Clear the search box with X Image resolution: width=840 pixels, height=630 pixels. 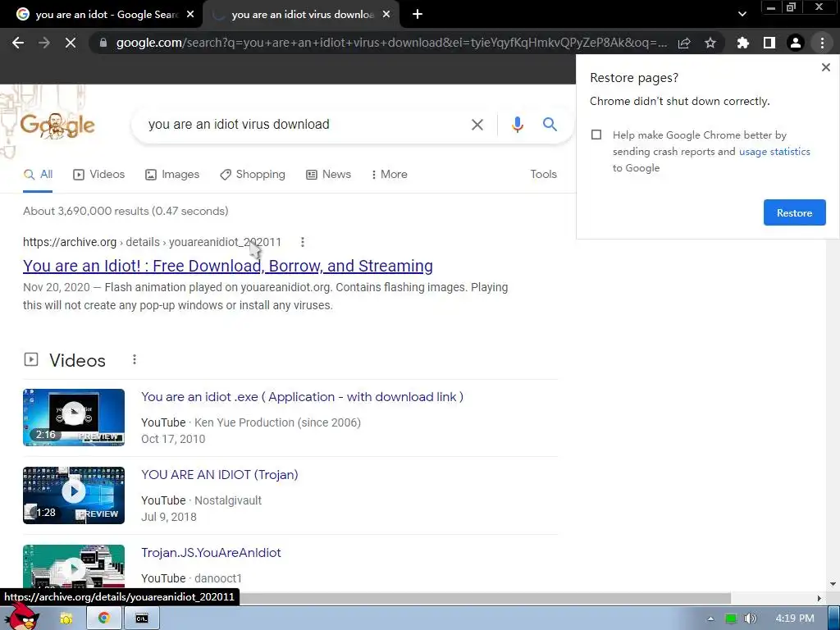(477, 125)
